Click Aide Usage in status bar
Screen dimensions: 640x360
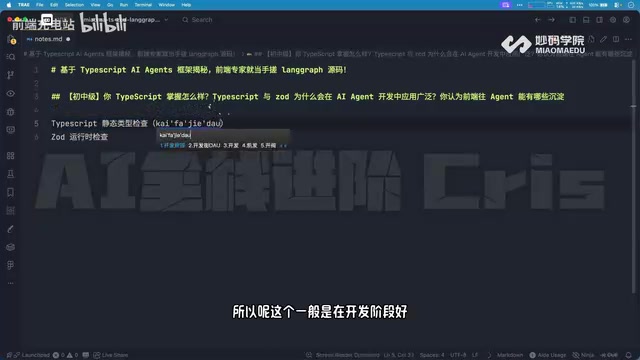[547, 355]
